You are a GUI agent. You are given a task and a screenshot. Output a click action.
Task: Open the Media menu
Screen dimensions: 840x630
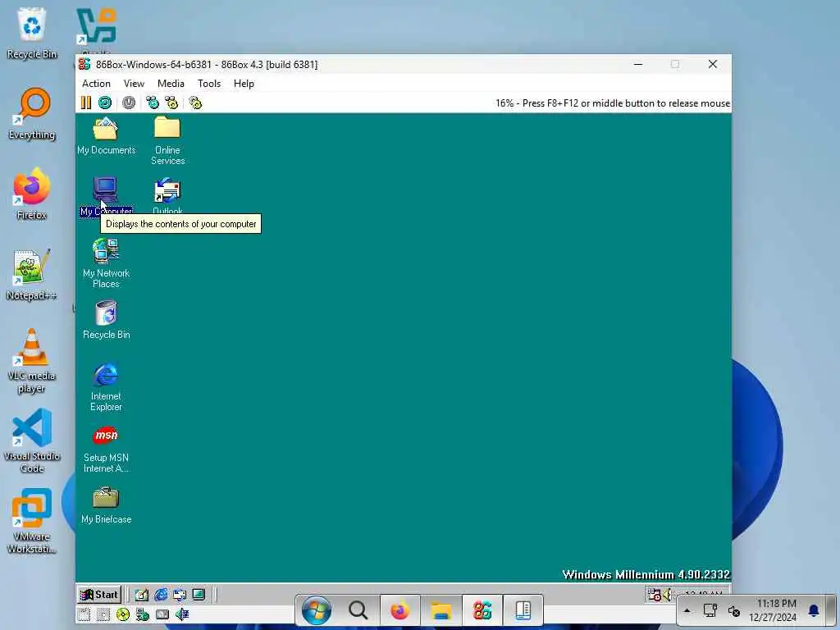(171, 84)
